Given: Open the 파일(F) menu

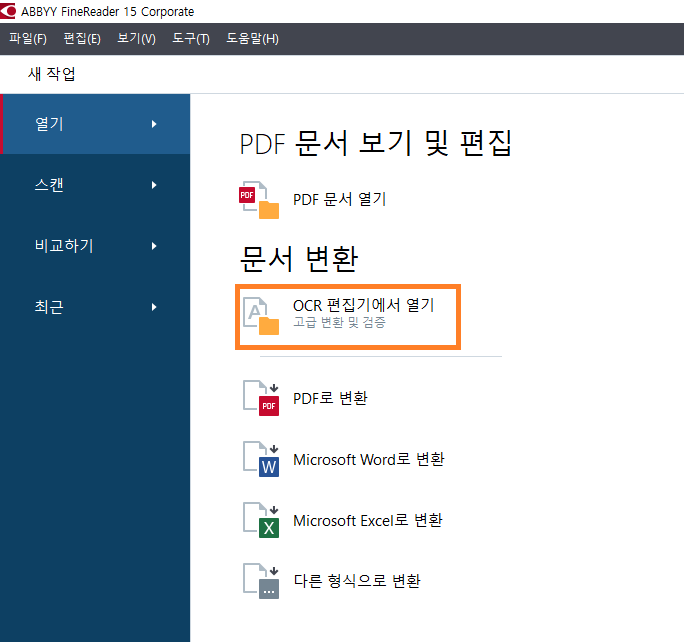Looking at the screenshot, I should click(x=28, y=39).
